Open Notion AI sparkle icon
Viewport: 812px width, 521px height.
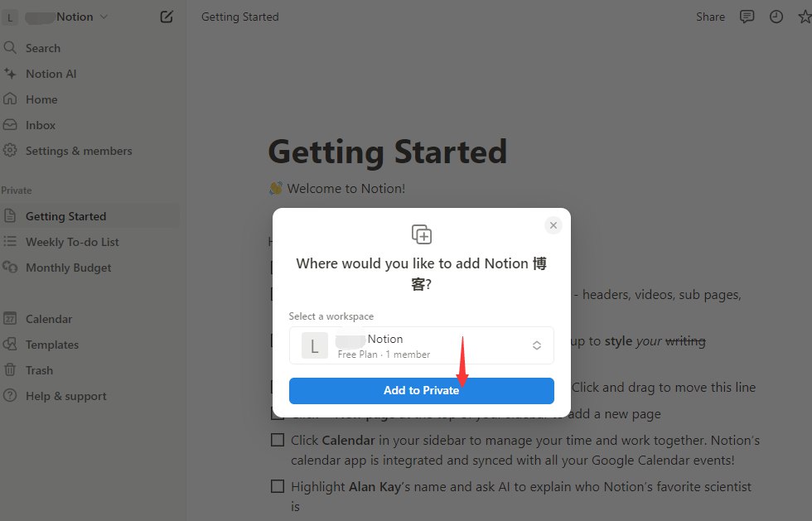(10, 74)
